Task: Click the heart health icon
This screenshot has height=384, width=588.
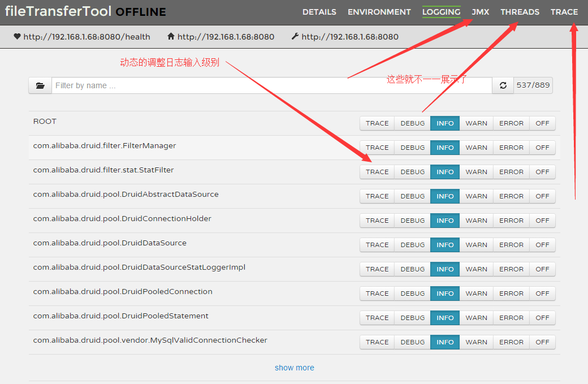Action: (17, 36)
